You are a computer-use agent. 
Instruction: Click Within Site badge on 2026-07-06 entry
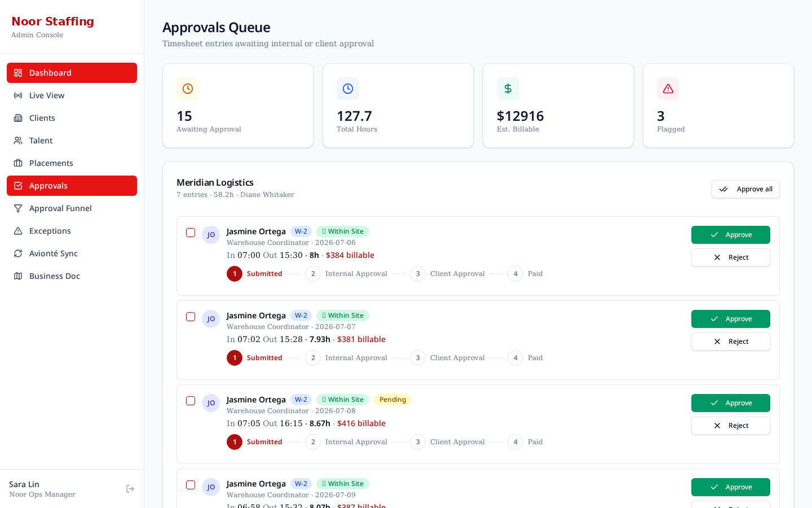(x=343, y=231)
